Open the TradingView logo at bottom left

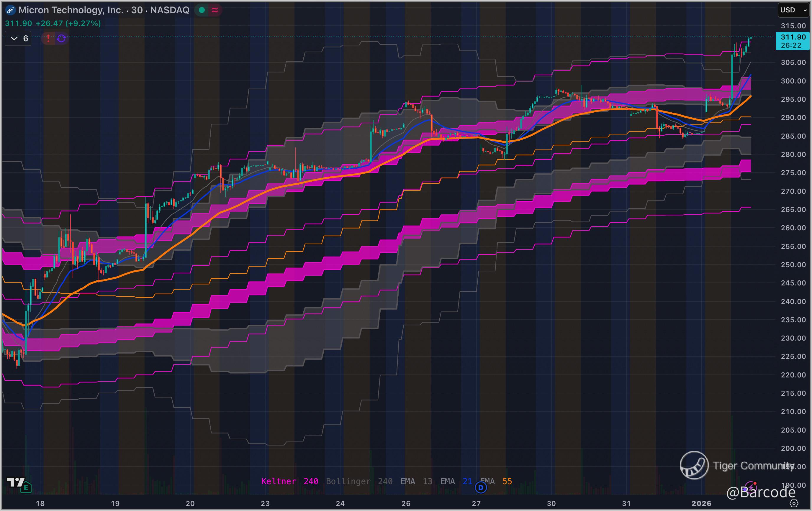click(x=16, y=482)
